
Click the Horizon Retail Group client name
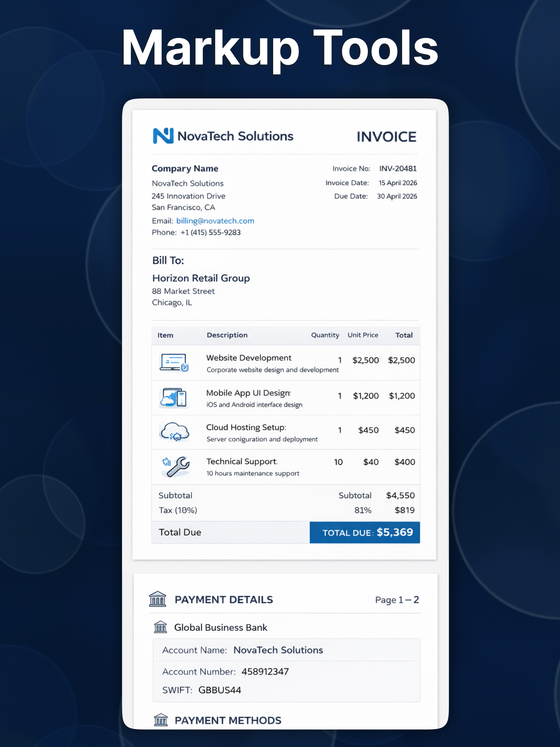201,278
